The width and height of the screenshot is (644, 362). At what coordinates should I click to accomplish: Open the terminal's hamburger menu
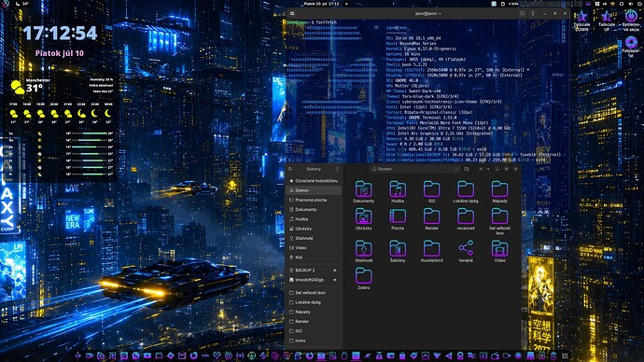click(x=533, y=14)
